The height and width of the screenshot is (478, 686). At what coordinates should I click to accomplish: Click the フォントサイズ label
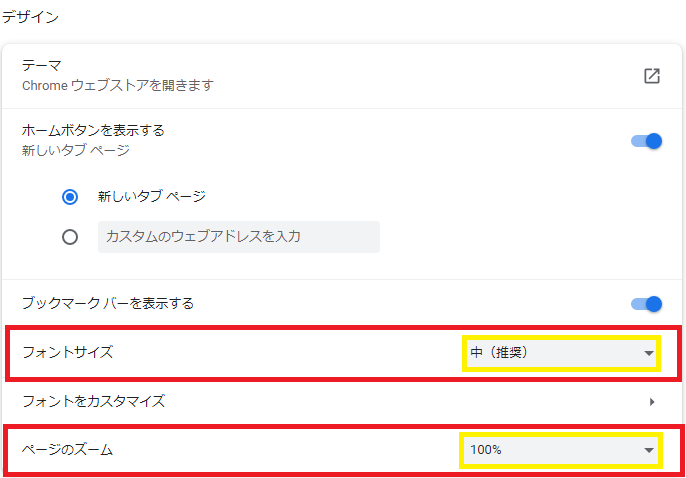[68, 352]
